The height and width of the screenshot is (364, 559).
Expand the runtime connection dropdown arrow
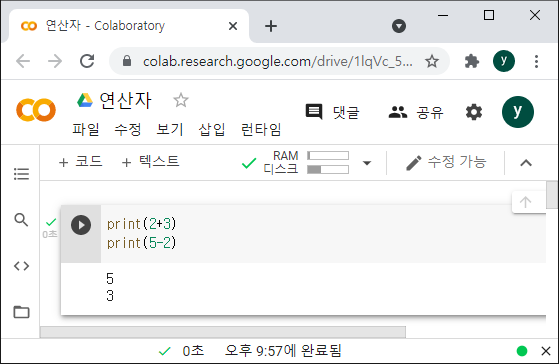[367, 163]
